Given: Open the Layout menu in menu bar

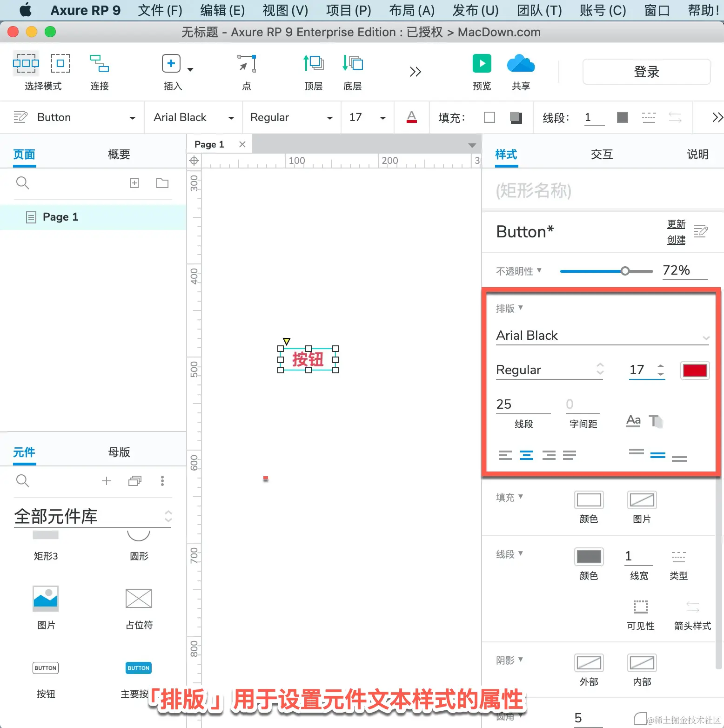Looking at the screenshot, I should (x=412, y=10).
